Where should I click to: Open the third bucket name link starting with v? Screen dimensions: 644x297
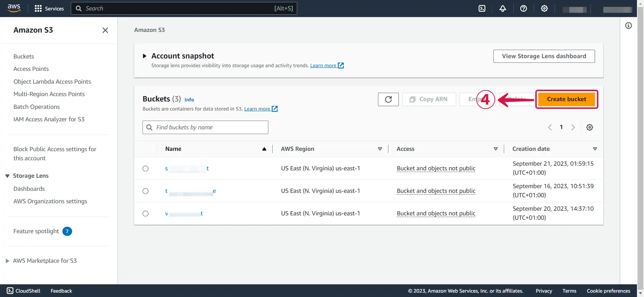(x=184, y=214)
